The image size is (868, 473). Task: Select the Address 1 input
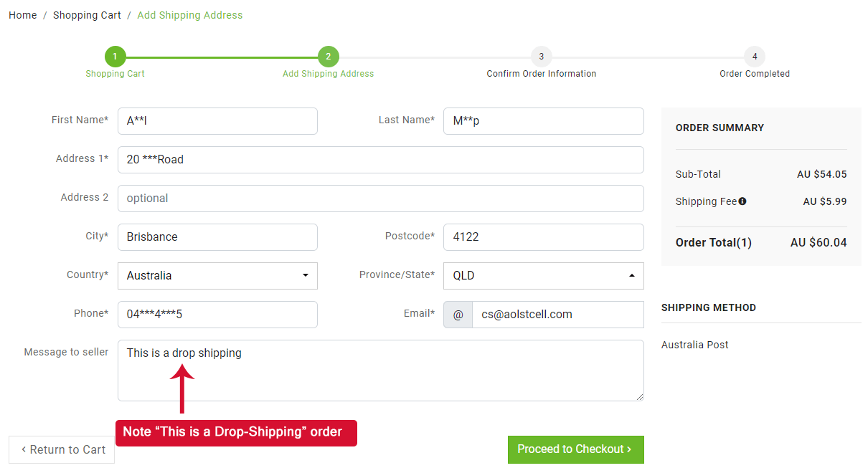(380, 160)
